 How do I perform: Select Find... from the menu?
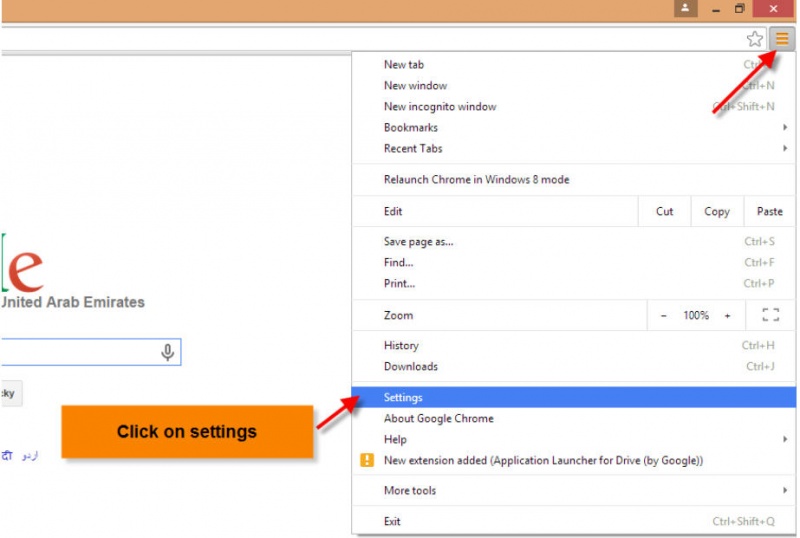[573, 262]
